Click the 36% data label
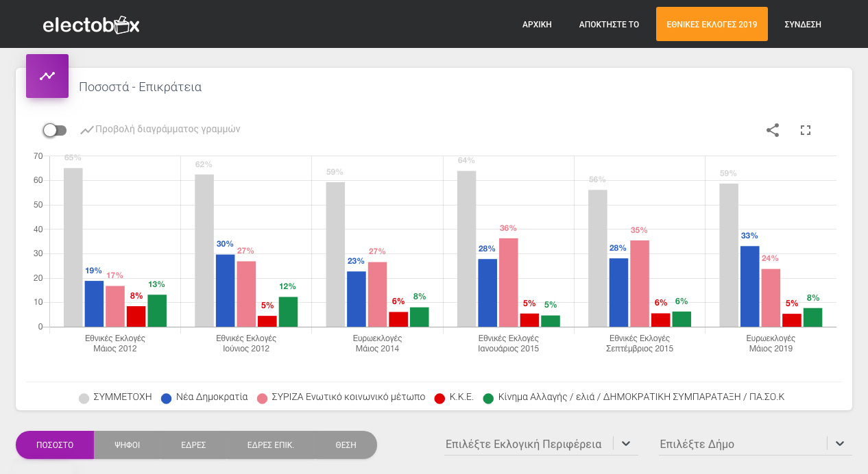 509,228
